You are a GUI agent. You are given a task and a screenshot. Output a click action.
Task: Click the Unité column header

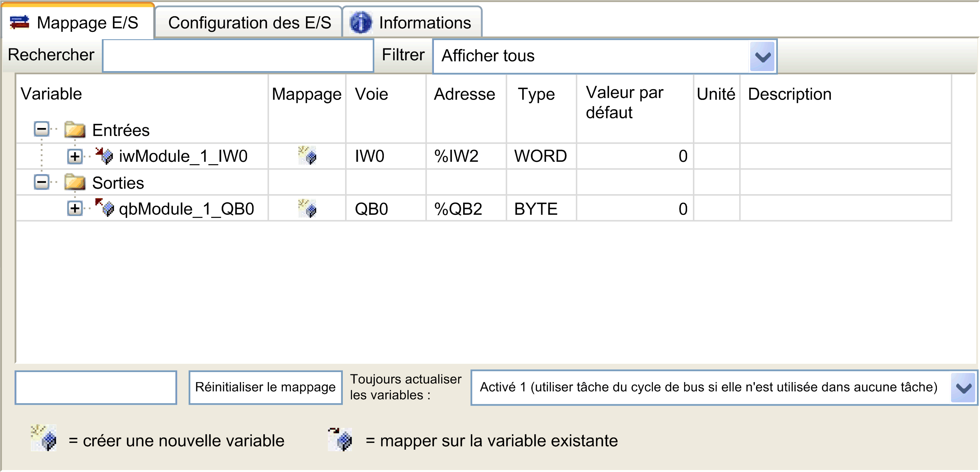(716, 94)
